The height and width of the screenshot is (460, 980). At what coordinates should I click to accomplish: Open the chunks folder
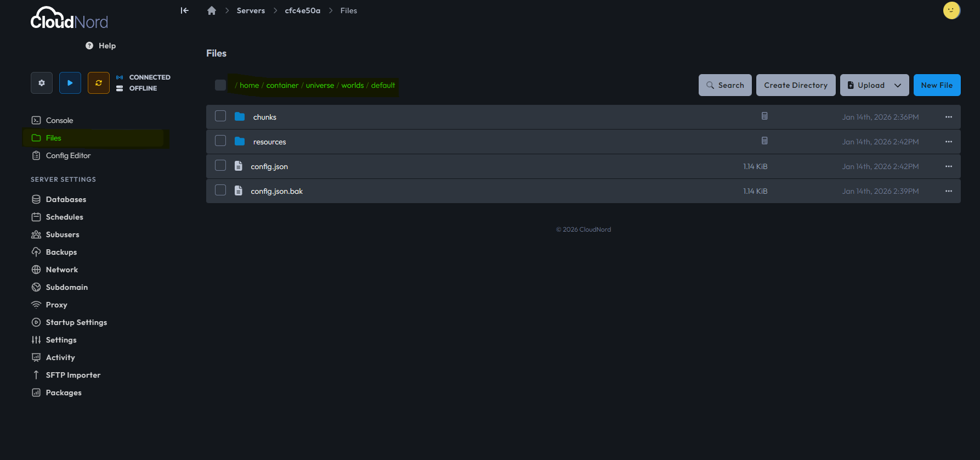point(265,117)
